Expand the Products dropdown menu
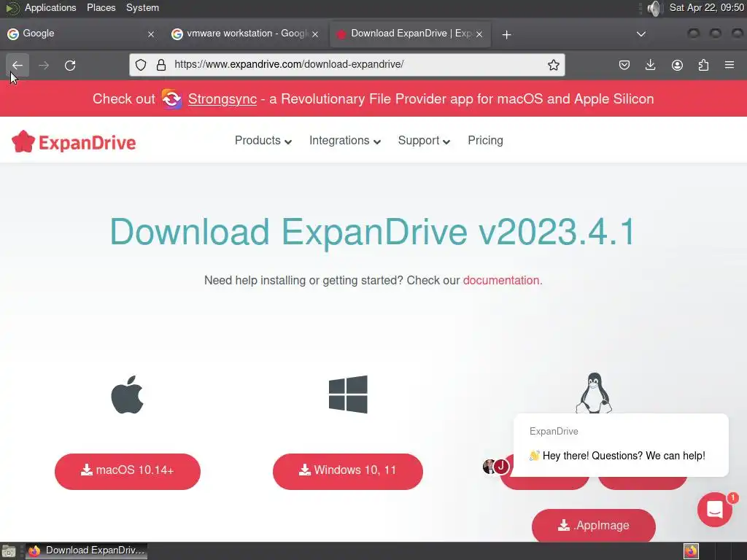 (263, 141)
